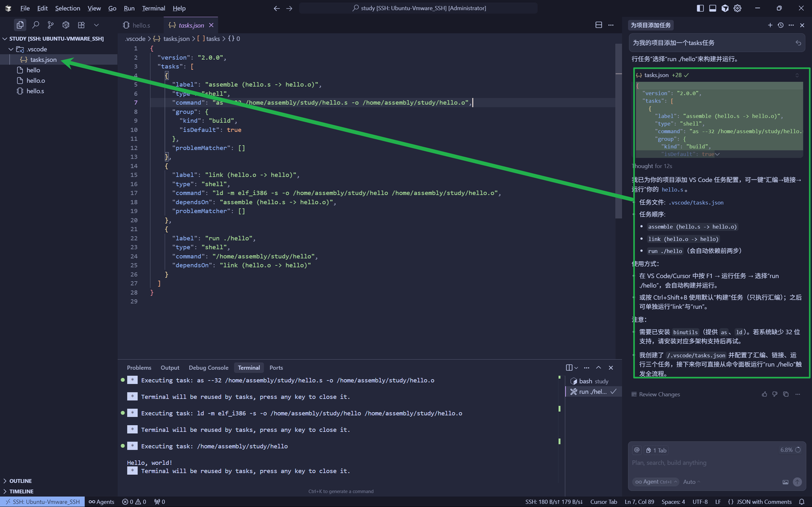Start a new chat with the plus icon
Screen dimensions: 812x507
[770, 25]
